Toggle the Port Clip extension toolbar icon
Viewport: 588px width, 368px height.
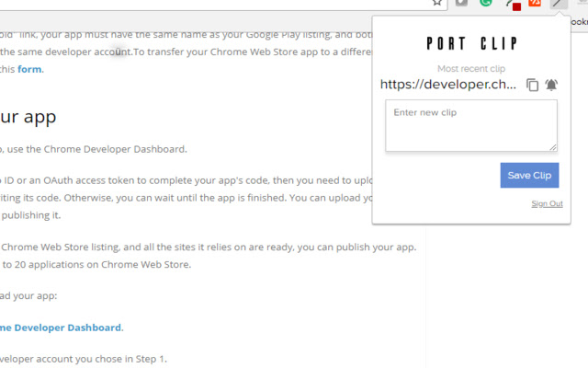pos(559,4)
